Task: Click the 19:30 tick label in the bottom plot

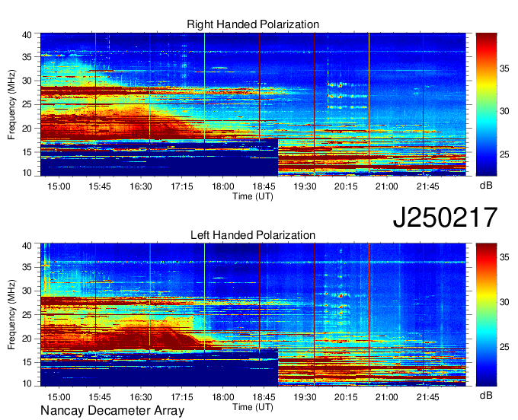Action: tap(305, 397)
